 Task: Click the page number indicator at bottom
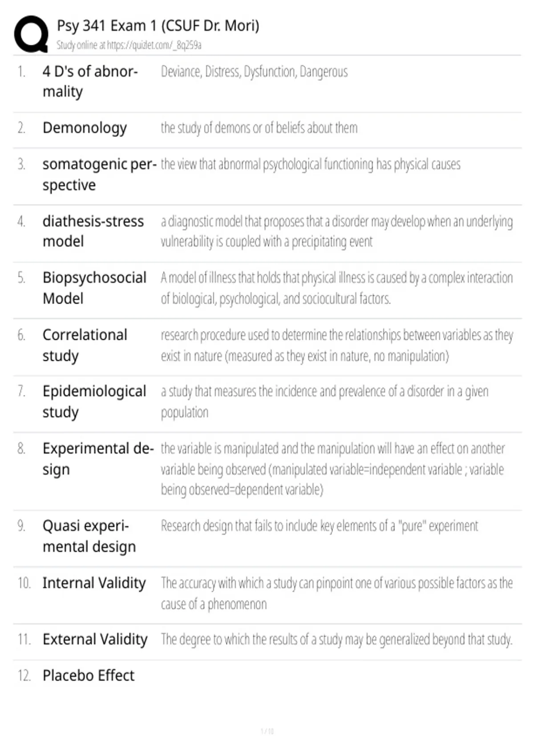[x=267, y=731]
